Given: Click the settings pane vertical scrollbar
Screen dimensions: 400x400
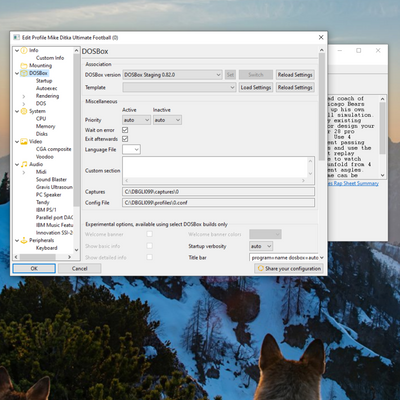Looking at the screenshot, I should pyautogui.click(x=322, y=154).
